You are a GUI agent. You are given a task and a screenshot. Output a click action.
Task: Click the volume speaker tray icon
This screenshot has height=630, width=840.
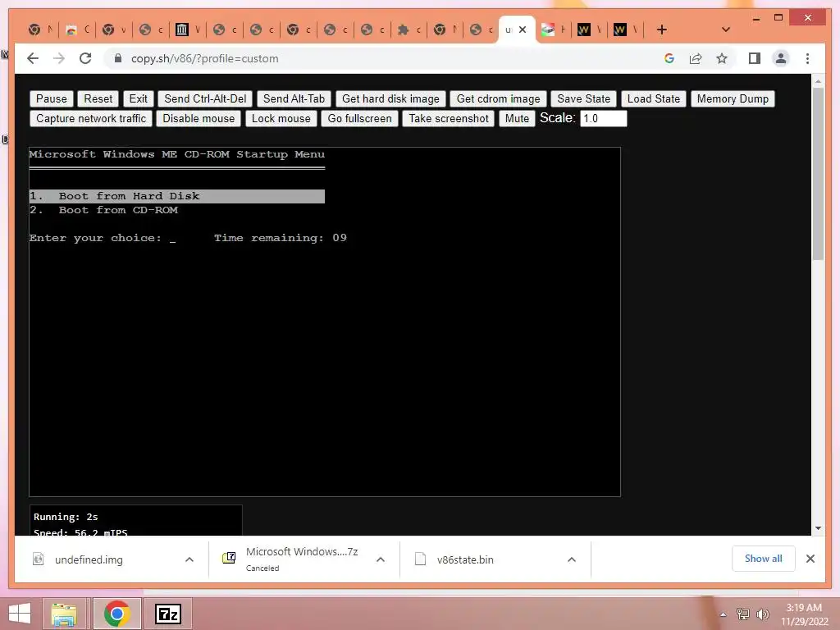click(x=762, y=614)
